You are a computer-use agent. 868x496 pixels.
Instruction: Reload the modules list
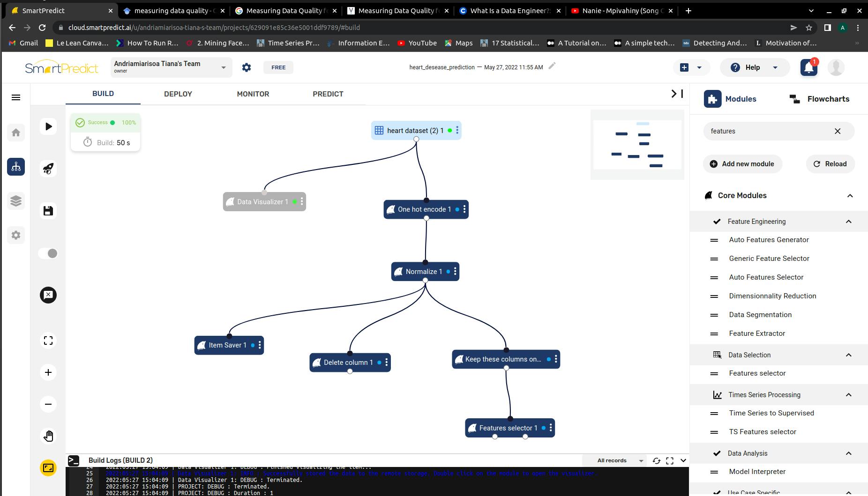pyautogui.click(x=830, y=164)
